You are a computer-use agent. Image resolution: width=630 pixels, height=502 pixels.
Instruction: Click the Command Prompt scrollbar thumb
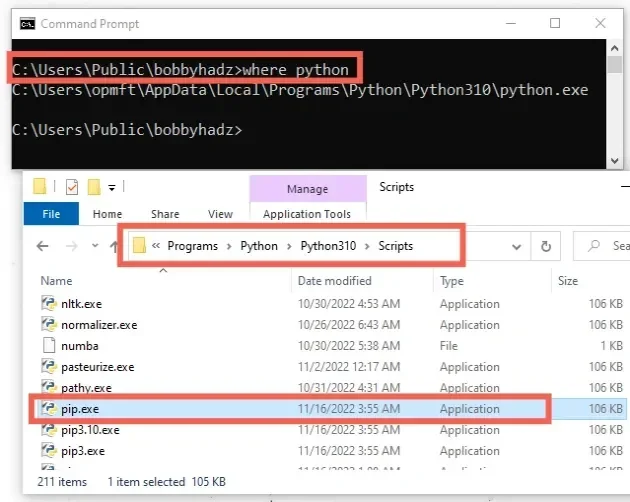tap(614, 64)
